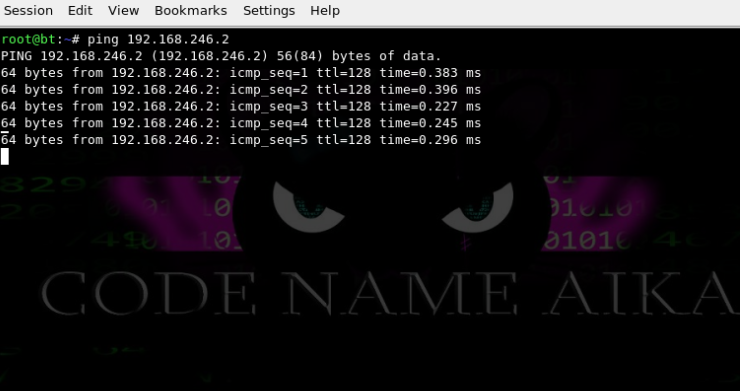Click the icmp_seq=1 ping reply line
Image resolution: width=740 pixels, height=391 pixels.
(x=241, y=73)
